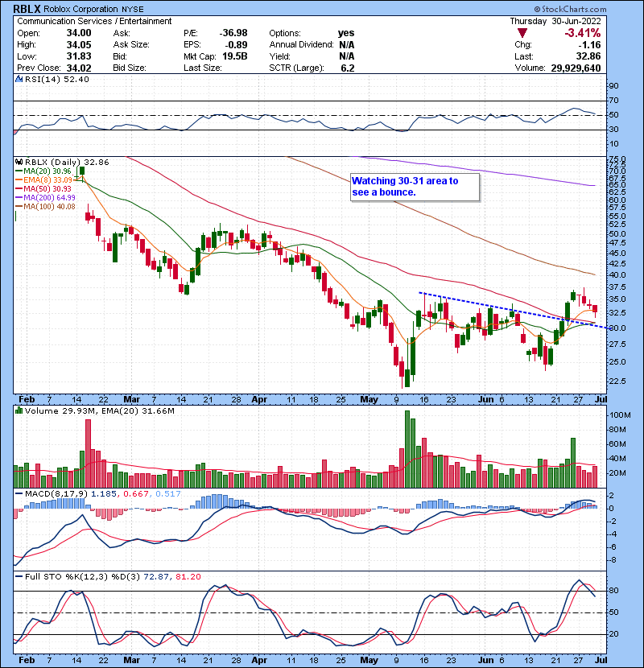Click the EMA(20) 31.66M volume label
Viewport: 644px width, 668px height.
(139, 411)
